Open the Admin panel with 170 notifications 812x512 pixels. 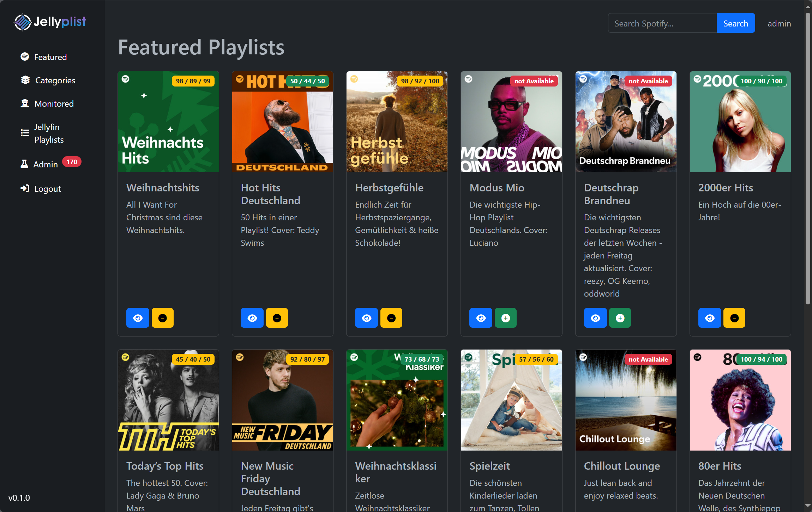click(x=46, y=164)
